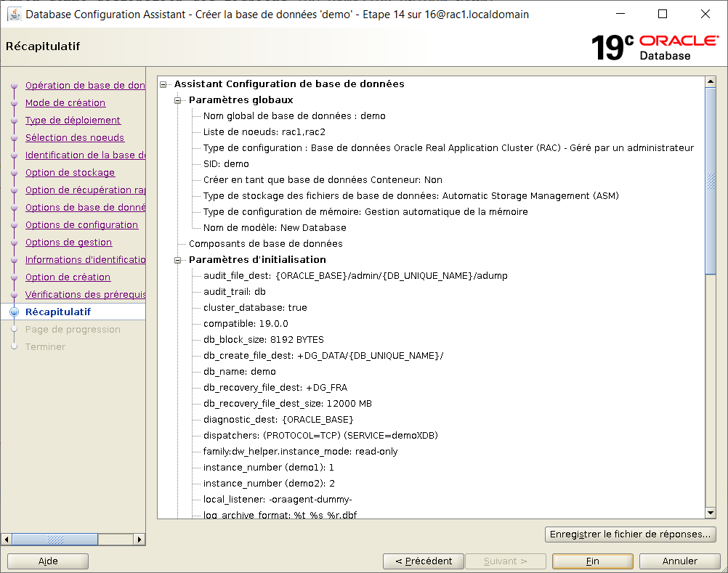Go to Options de gestion step

(69, 242)
